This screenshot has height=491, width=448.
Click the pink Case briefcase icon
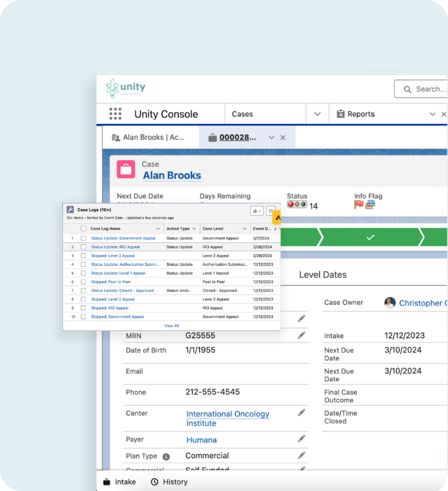126,169
